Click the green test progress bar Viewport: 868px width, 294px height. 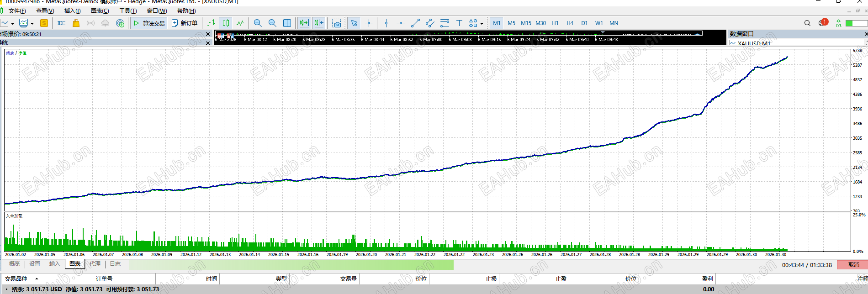[291, 265]
